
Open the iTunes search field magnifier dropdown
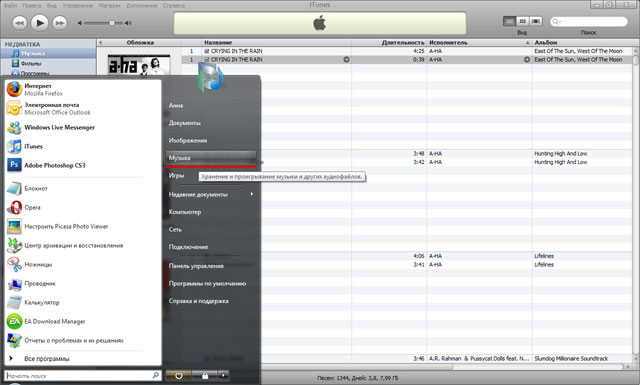tap(556, 22)
